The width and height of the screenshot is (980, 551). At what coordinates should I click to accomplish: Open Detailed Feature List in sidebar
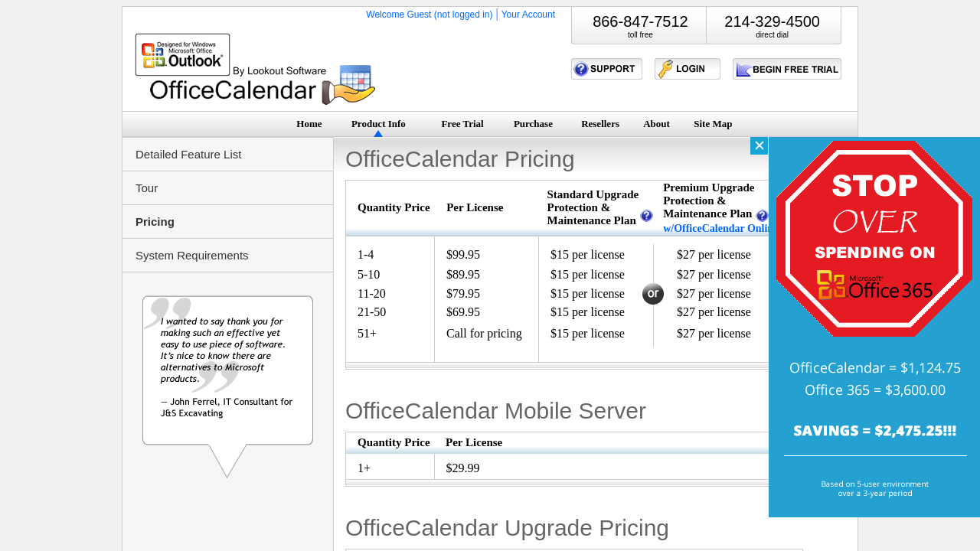coord(188,155)
